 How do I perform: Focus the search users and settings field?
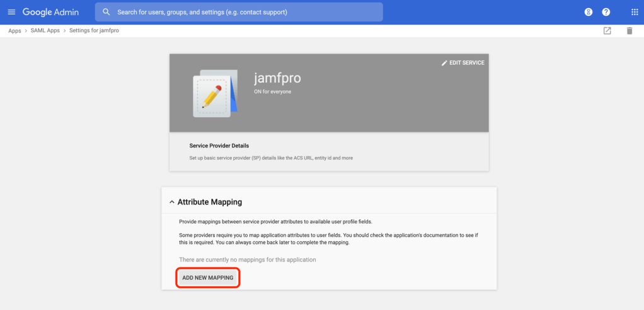(246, 12)
